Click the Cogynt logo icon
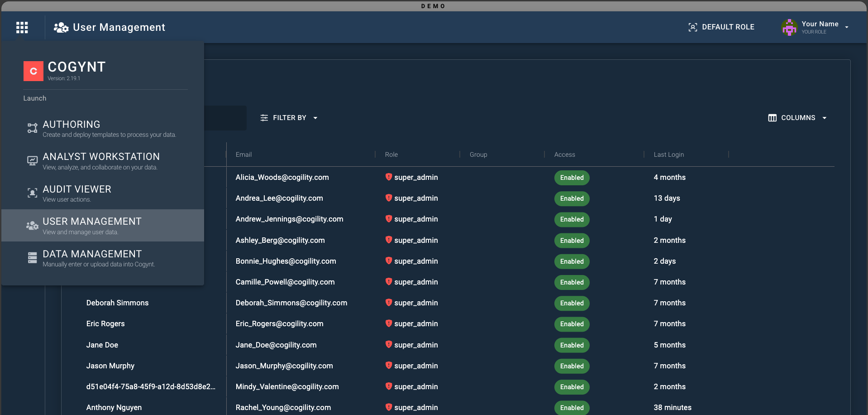Viewport: 868px width, 415px height. pyautogui.click(x=33, y=71)
